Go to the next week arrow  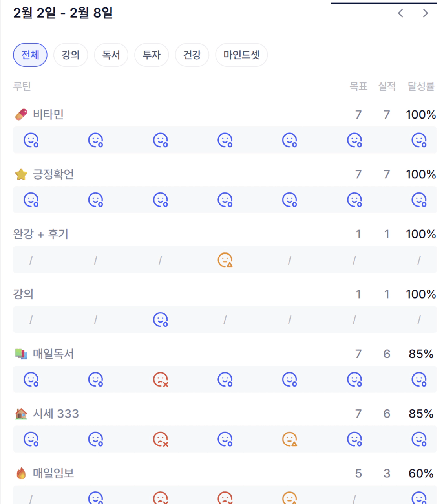coord(426,13)
